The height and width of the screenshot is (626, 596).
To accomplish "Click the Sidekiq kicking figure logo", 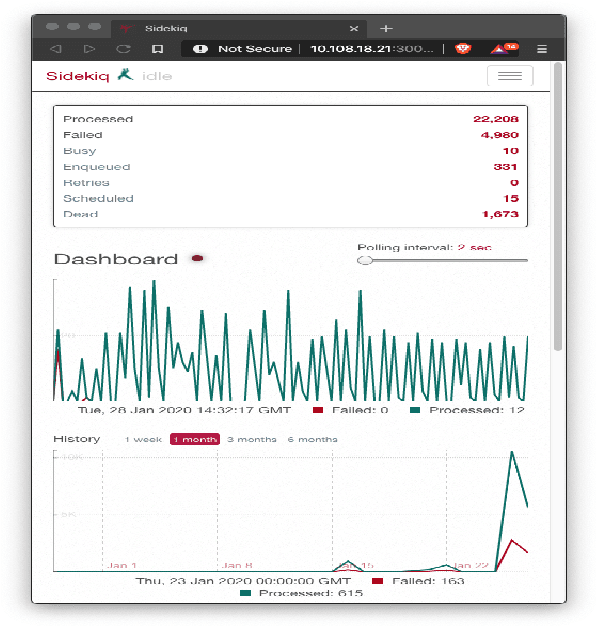I will 125,75.
